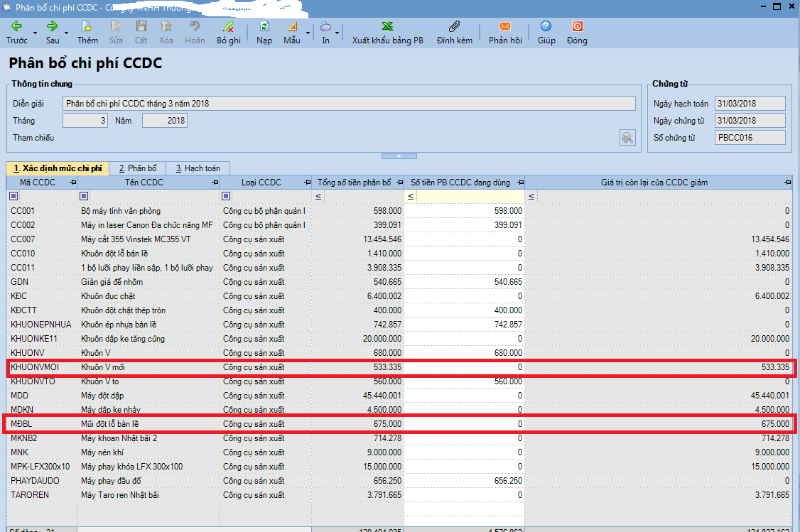The image size is (800, 532).
Task: Open the dropdown arrow next to In
Action: click(x=337, y=33)
